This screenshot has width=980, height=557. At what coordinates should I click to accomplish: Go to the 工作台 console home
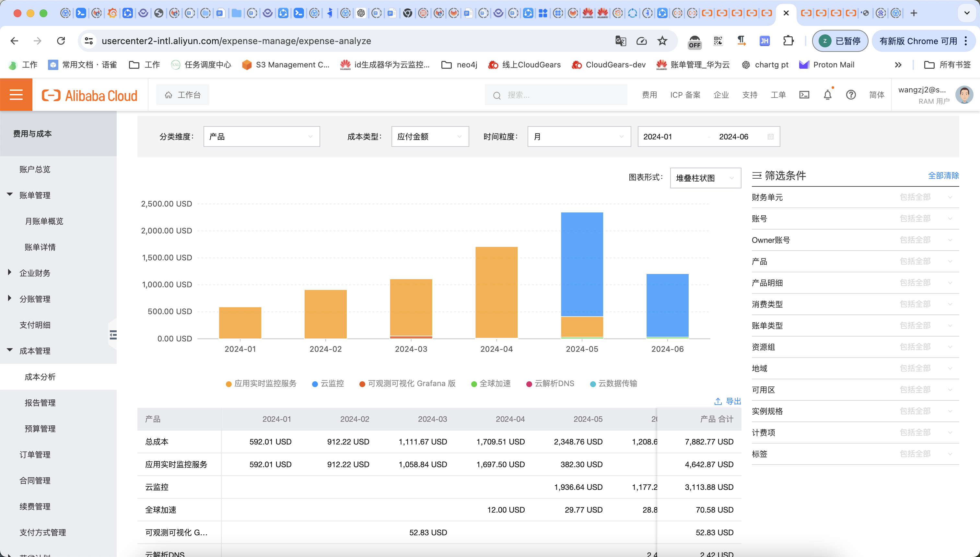click(183, 95)
